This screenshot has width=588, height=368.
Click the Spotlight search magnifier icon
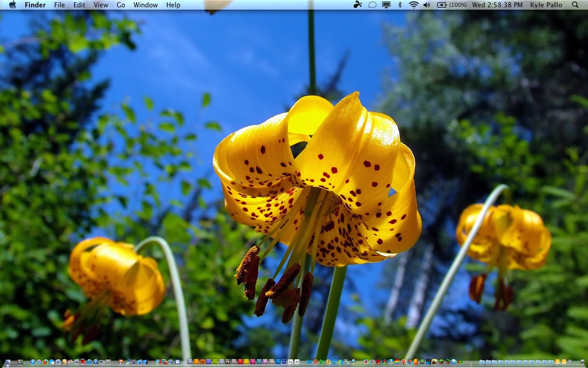point(575,5)
